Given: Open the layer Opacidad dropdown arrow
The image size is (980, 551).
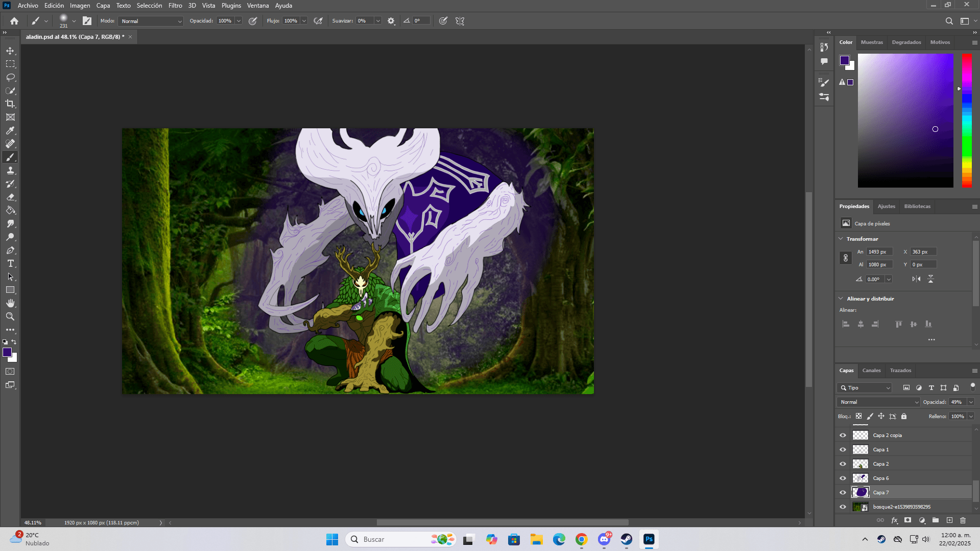Looking at the screenshot, I should tap(971, 402).
